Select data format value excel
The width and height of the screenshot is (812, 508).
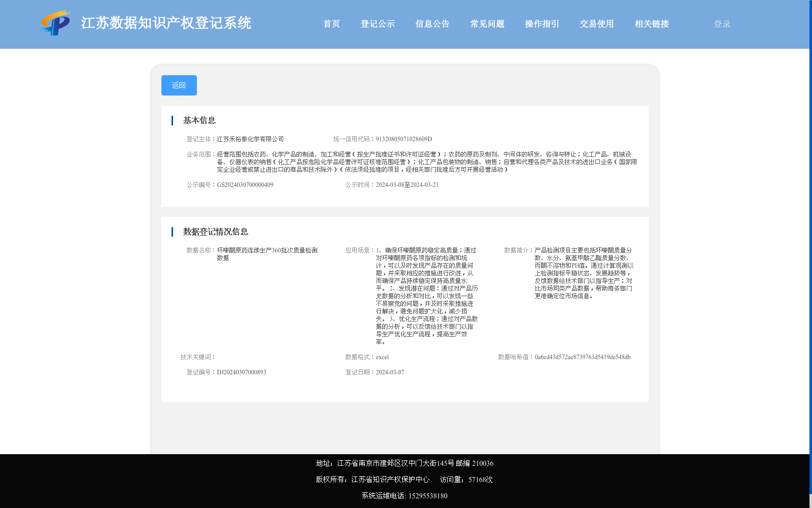pyautogui.click(x=382, y=357)
